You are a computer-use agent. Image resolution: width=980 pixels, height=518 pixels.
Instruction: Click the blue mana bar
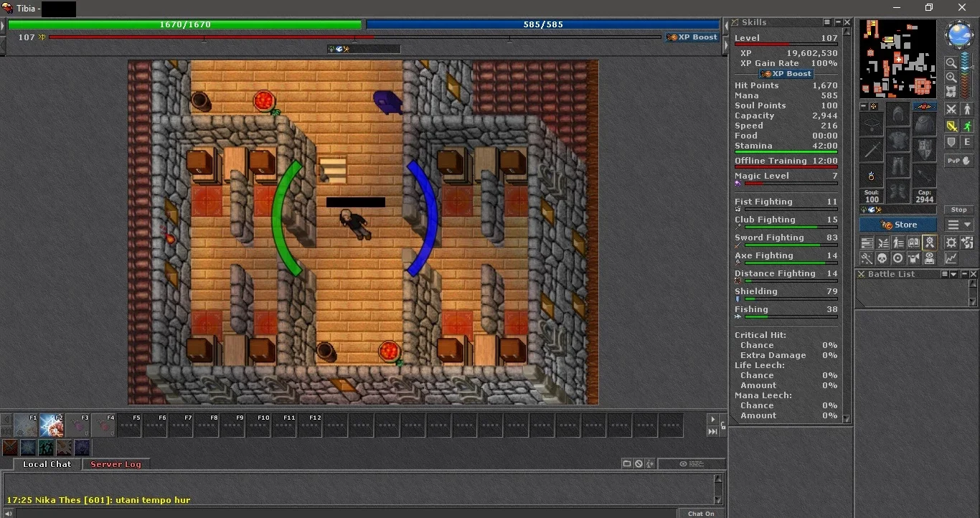click(543, 24)
